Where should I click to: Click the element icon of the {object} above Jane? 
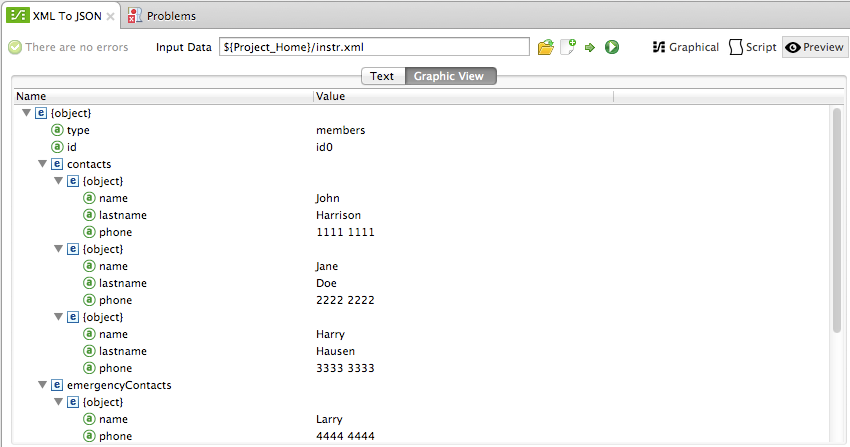pyautogui.click(x=73, y=249)
